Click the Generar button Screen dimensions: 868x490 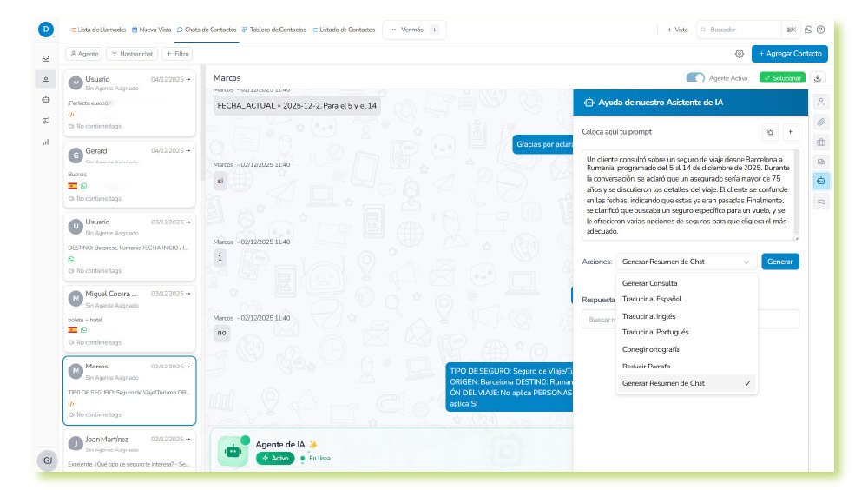pyautogui.click(x=780, y=262)
